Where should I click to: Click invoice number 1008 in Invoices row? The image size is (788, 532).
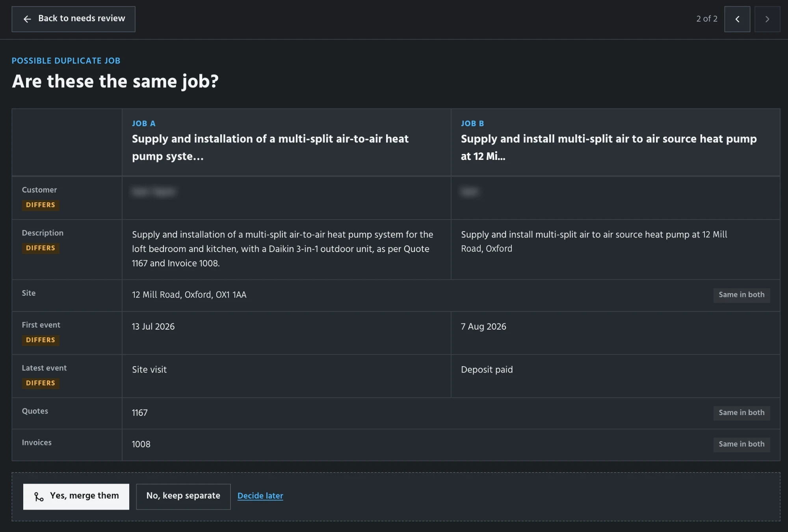coord(141,444)
